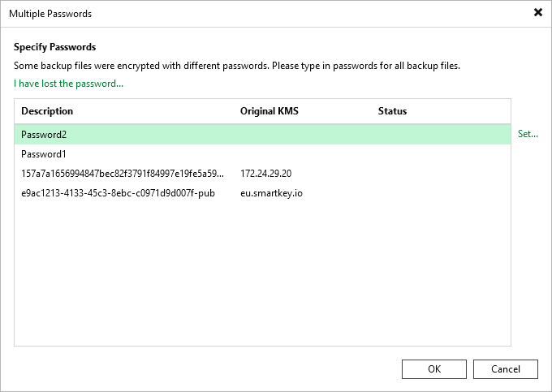Select the e9ac1213-4133-45c3-8ebc-c0971d9d007f-pub entry
The height and width of the screenshot is (392, 552).
click(x=118, y=193)
